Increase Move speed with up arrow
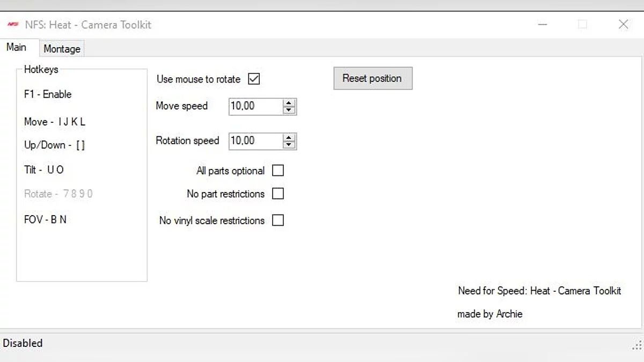The height and width of the screenshot is (362, 644). tap(289, 103)
